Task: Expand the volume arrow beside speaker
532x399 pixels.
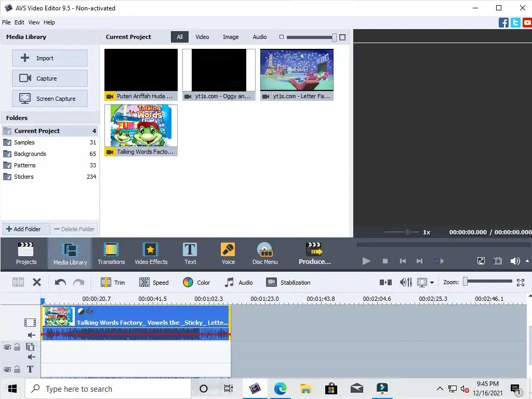Action: click(527, 261)
